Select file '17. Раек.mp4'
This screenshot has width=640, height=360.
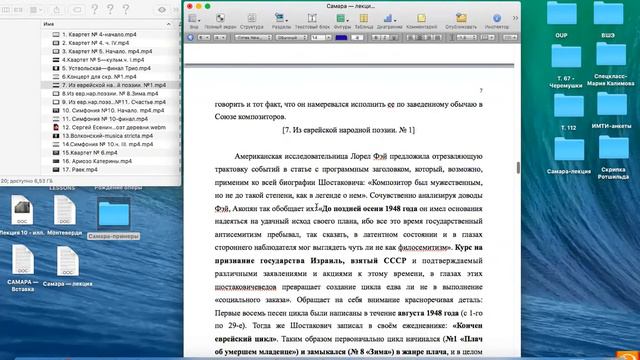pos(80,170)
